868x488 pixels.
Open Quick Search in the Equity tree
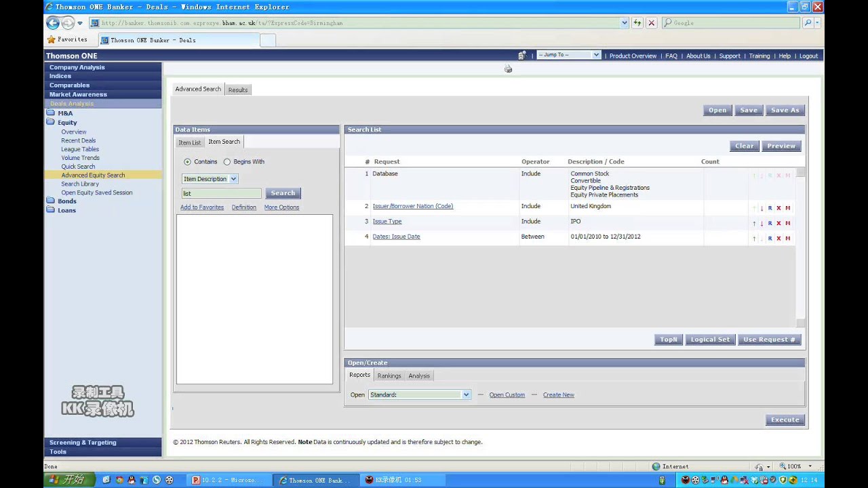(78, 167)
